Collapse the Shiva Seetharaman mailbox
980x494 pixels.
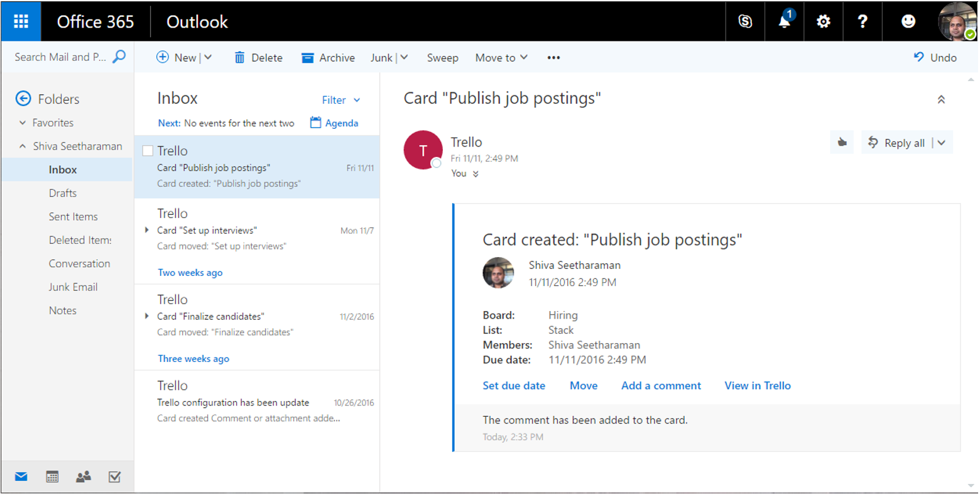23,146
